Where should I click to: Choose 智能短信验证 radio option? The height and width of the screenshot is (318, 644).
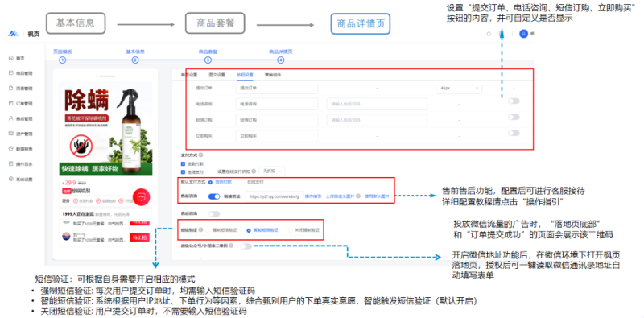click(x=249, y=231)
